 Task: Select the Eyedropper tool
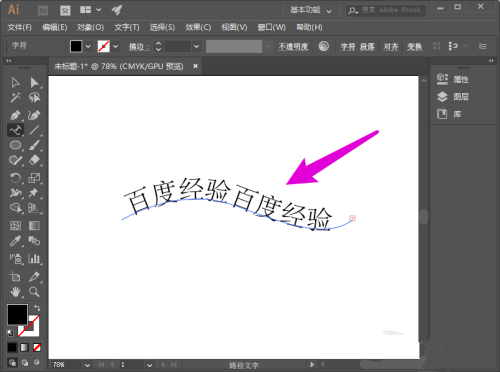15,241
